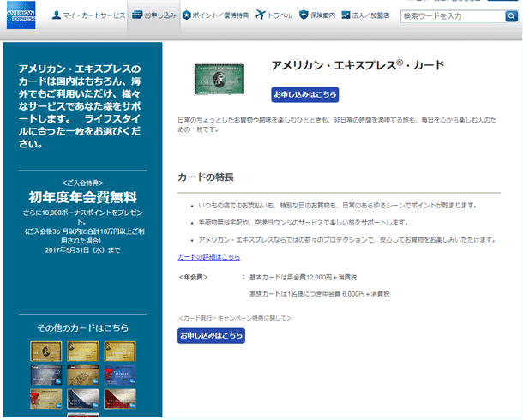Select the gold Delta card thumbnail
Image resolution: width=523 pixels, height=420 pixels.
tap(45, 399)
